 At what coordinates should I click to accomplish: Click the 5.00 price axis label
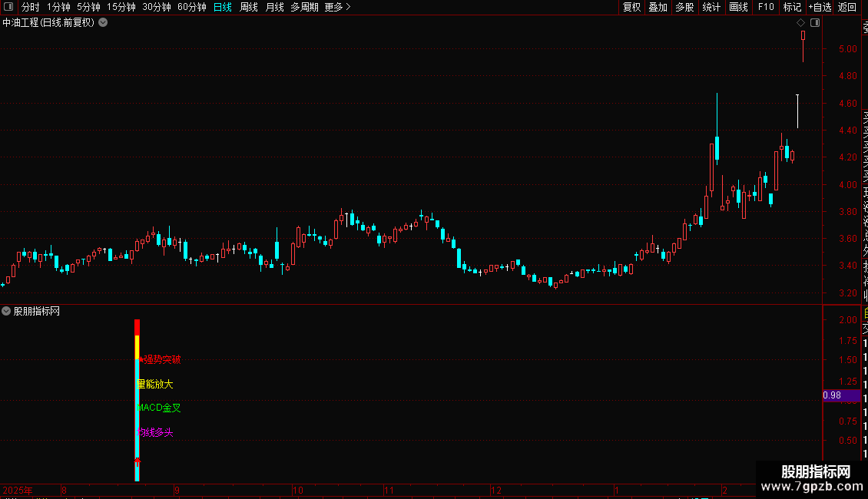pos(848,48)
